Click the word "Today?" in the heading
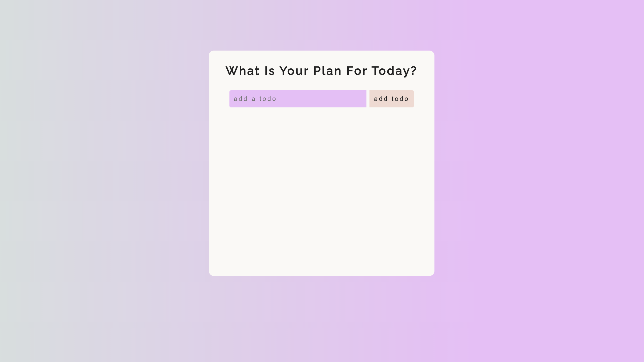Image resolution: width=644 pixels, height=362 pixels. 394,71
